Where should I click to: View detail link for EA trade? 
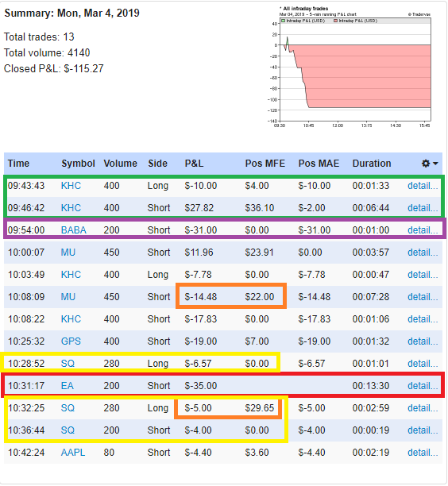click(423, 386)
